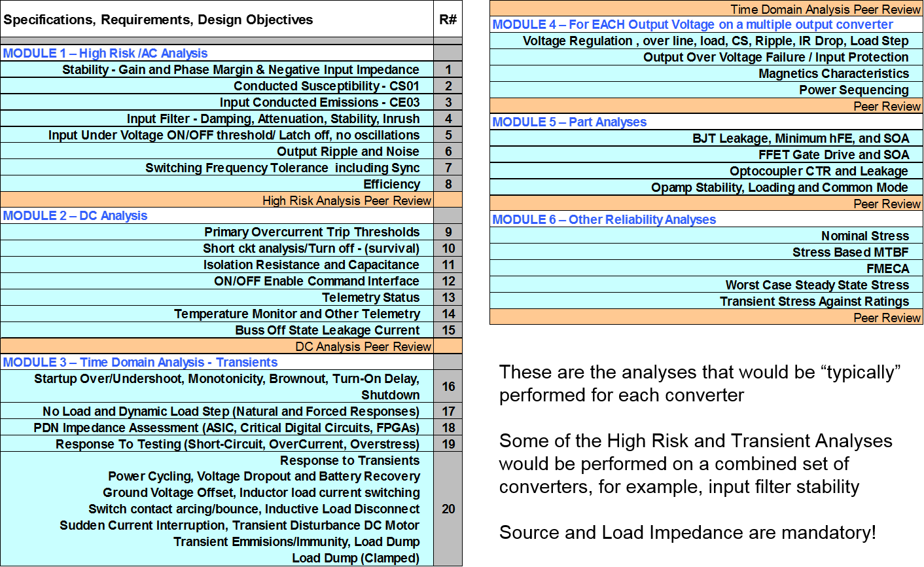Viewport: 924px width, 567px height.
Task: Select 'Sudden Current Interruption' line
Action: coord(240,525)
